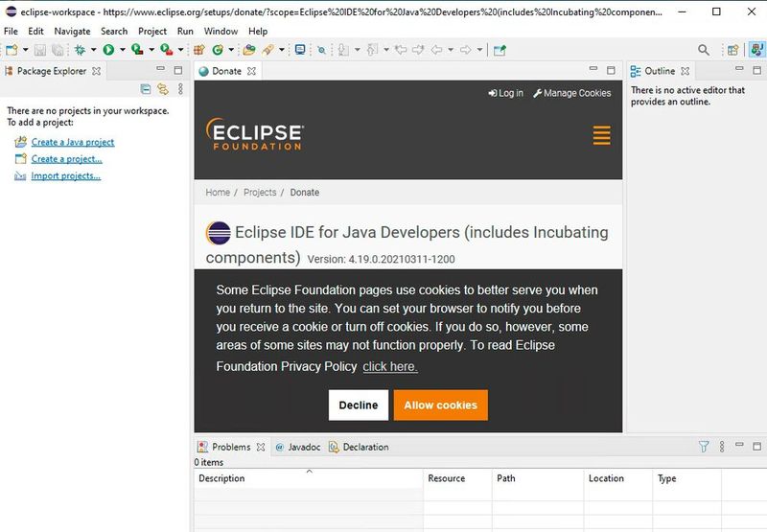Click the Debug bug icon

point(80,50)
